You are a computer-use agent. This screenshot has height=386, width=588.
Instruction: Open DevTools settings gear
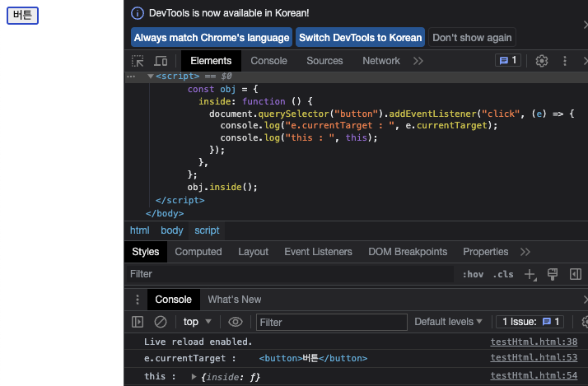tap(542, 61)
